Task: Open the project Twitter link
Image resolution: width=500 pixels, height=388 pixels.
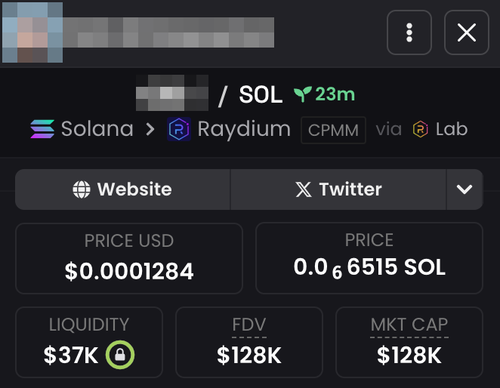Action: pyautogui.click(x=338, y=189)
